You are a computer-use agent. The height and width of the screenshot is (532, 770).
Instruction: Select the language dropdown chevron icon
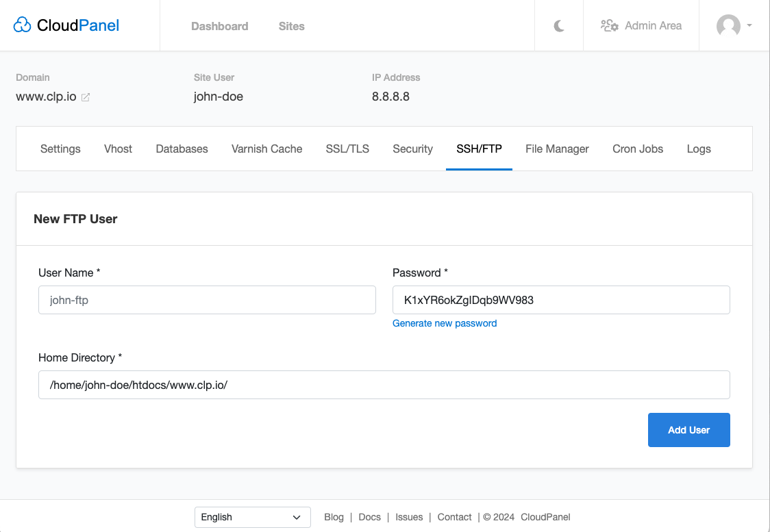click(297, 517)
